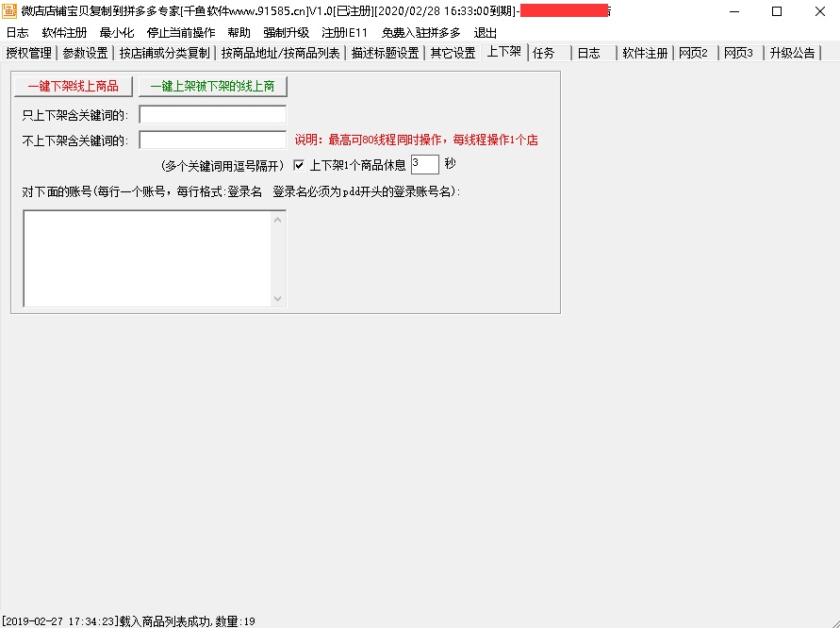Switch to the 授权管理 tab
This screenshot has height=628, width=840.
[29, 53]
